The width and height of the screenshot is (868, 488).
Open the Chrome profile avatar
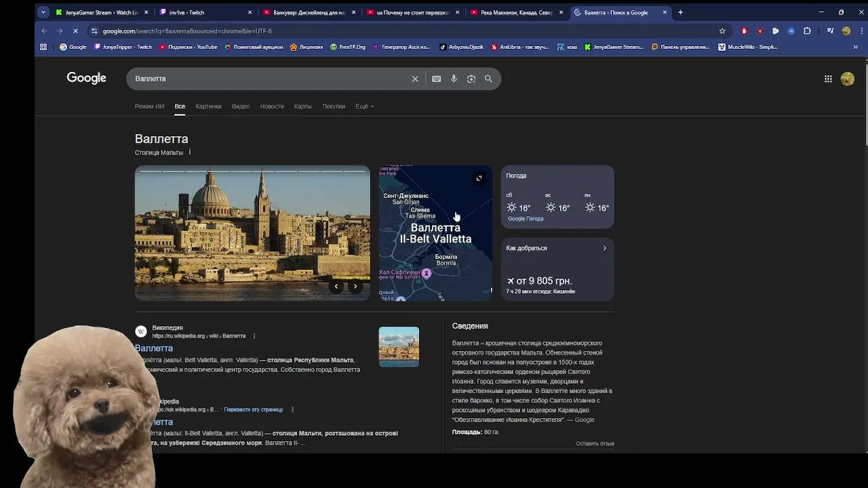(x=846, y=30)
